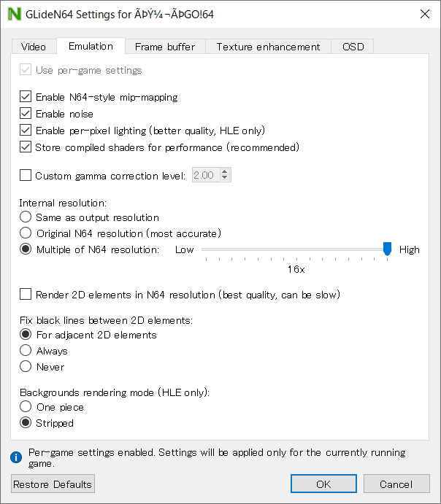
Task: Go to the Texture enhancement tab
Action: (268, 47)
